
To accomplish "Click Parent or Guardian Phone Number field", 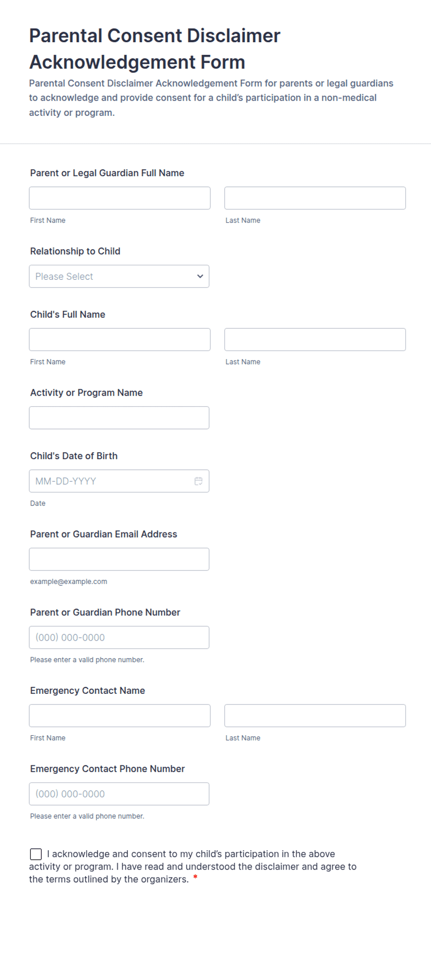I will coord(119,637).
